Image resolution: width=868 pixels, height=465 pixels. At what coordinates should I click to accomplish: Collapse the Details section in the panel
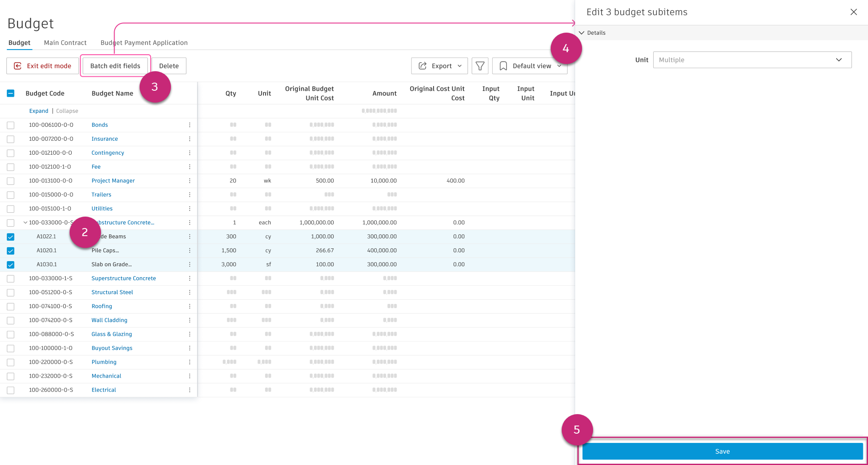click(582, 33)
